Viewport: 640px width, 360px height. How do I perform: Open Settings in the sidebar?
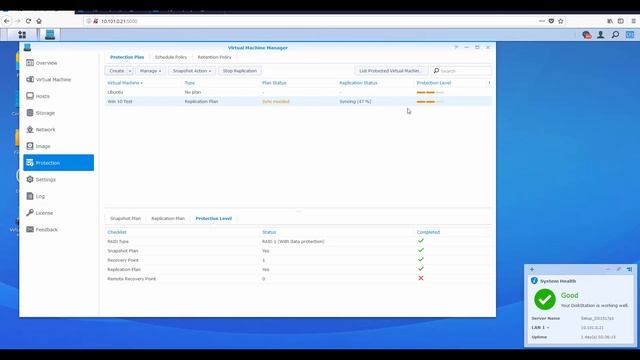coord(58,180)
